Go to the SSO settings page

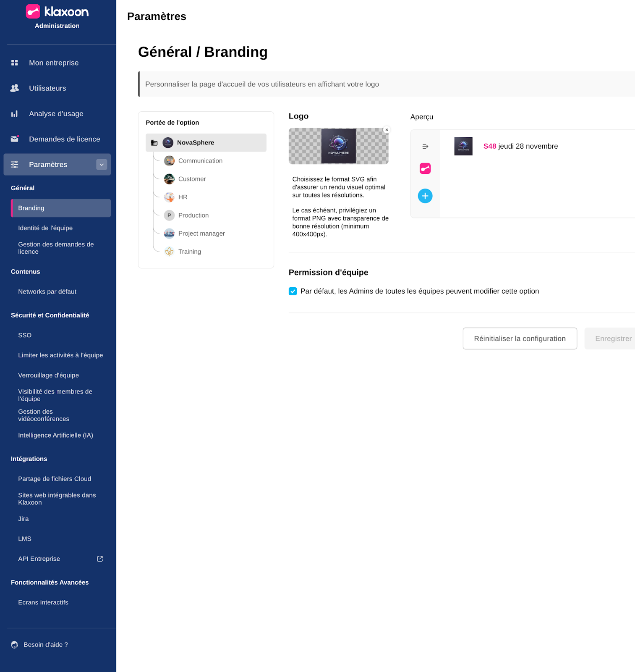click(25, 335)
